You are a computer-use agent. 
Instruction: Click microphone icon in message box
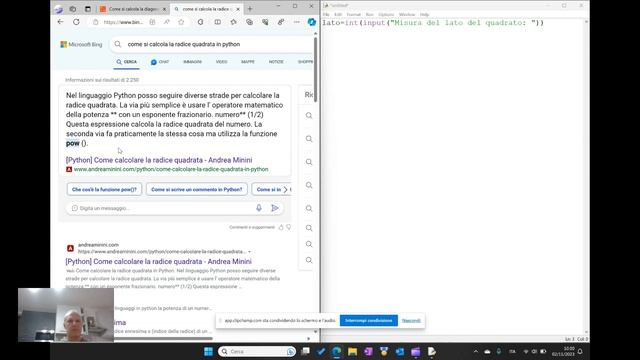(x=259, y=208)
